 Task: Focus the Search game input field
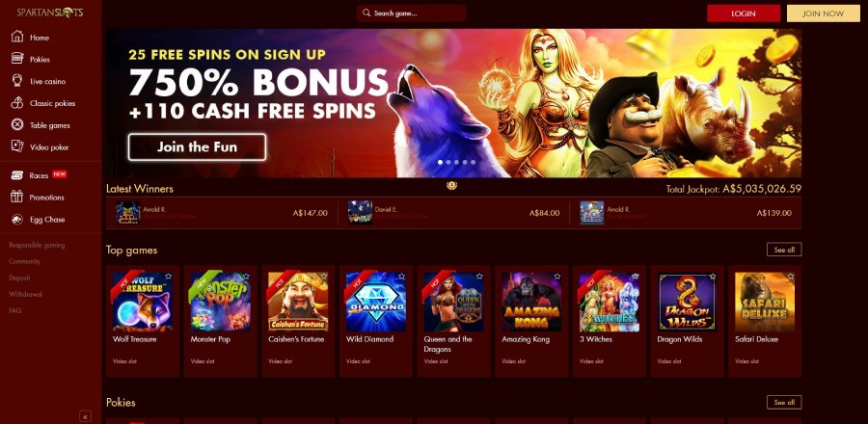tap(411, 13)
